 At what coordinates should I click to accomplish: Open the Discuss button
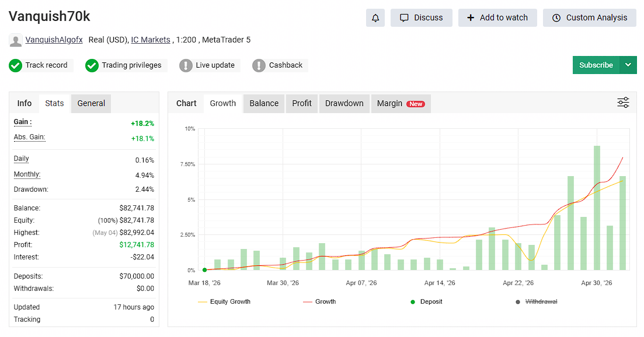coord(422,17)
